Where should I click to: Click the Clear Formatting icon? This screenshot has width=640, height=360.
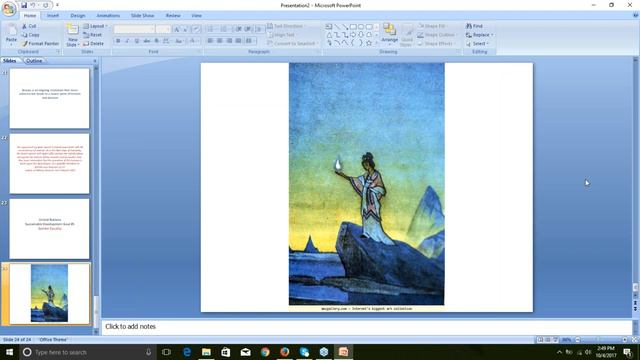(196, 29)
